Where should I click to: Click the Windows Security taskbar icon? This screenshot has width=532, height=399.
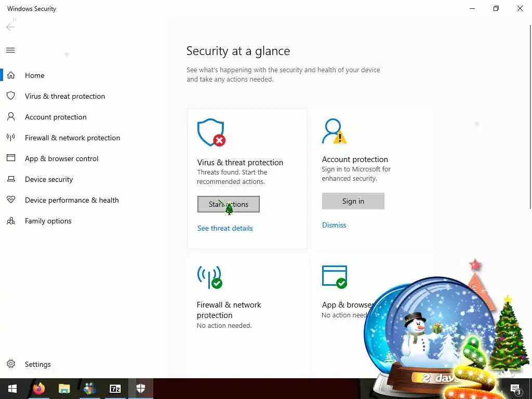[140, 389]
